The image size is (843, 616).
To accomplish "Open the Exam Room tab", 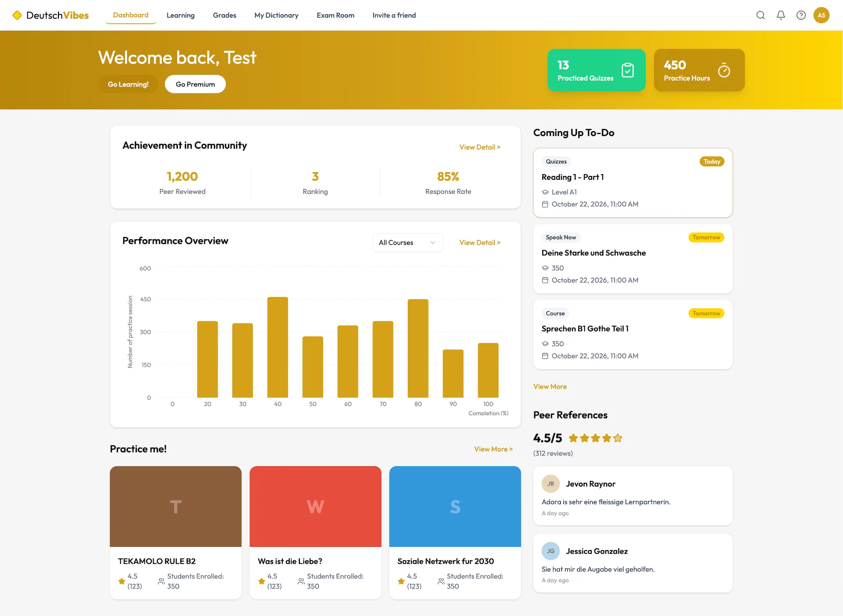I will click(x=335, y=15).
